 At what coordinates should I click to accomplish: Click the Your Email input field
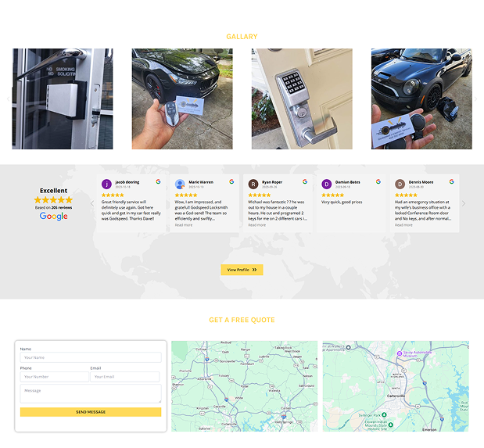click(125, 377)
